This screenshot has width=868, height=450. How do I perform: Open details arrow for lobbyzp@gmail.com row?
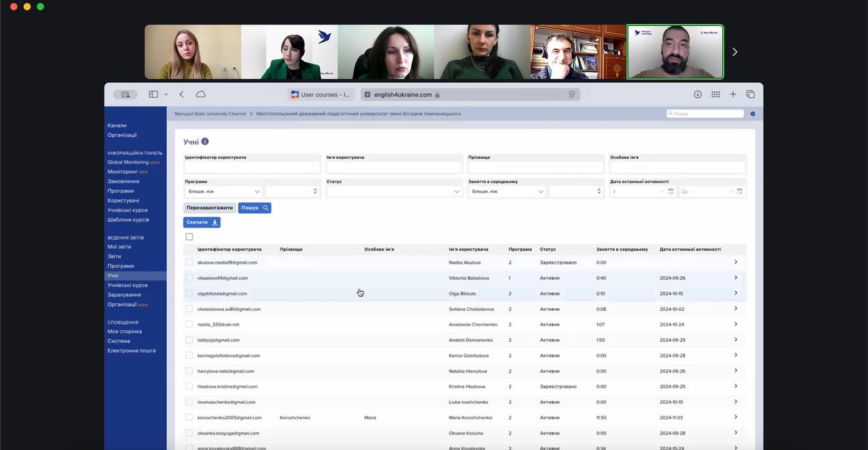[736, 340]
